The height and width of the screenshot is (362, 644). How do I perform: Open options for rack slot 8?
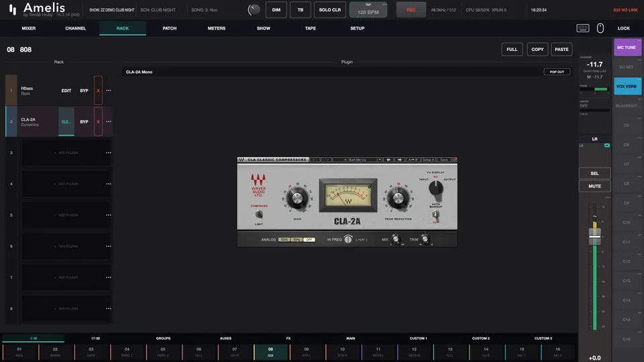point(109,308)
